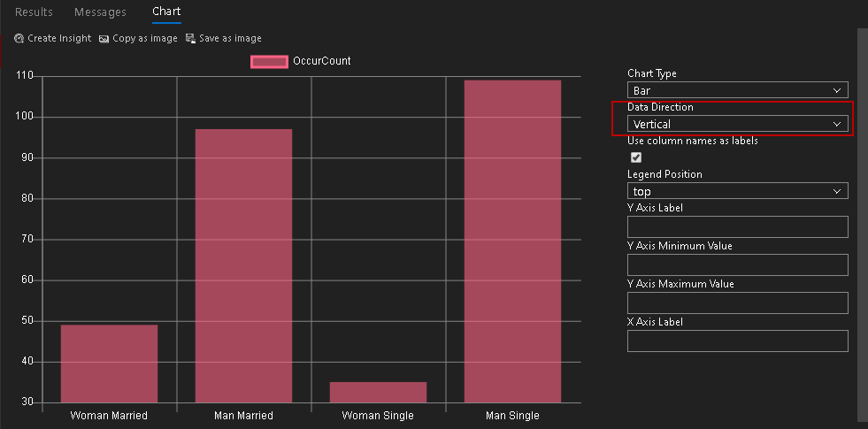Viewport: 868px width, 429px height.
Task: Click the Man Single bar
Action: (x=512, y=241)
